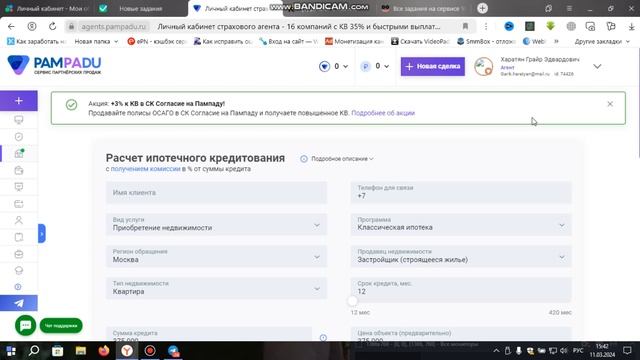
Task: Open Windows Start menu
Action: click(11, 351)
